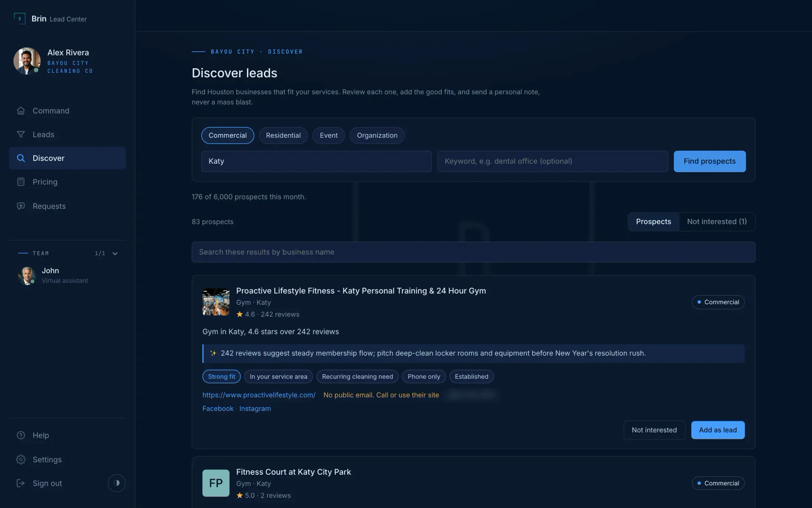Click the Command home icon
This screenshot has height=508, width=812.
click(x=21, y=111)
